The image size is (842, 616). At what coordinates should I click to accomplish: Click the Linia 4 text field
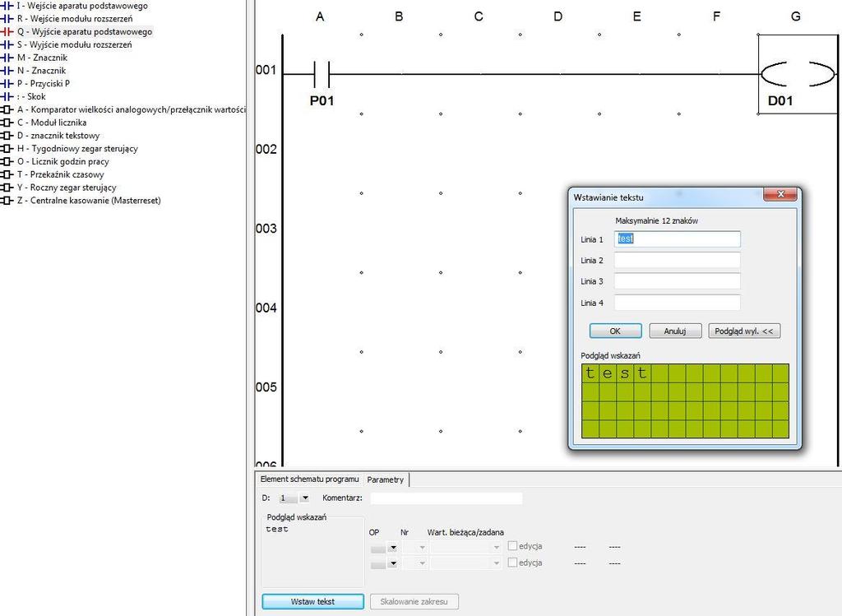pos(678,303)
